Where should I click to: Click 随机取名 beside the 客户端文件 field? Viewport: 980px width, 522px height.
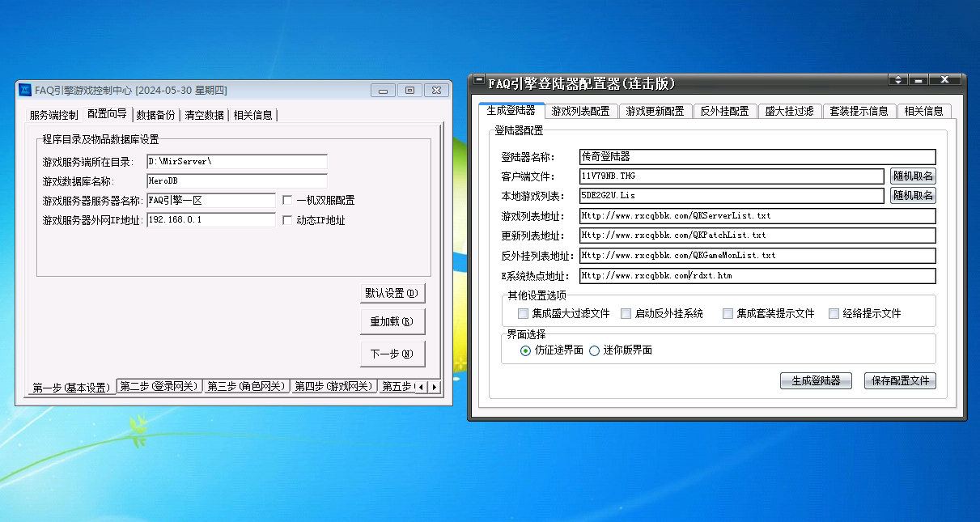tap(913, 176)
